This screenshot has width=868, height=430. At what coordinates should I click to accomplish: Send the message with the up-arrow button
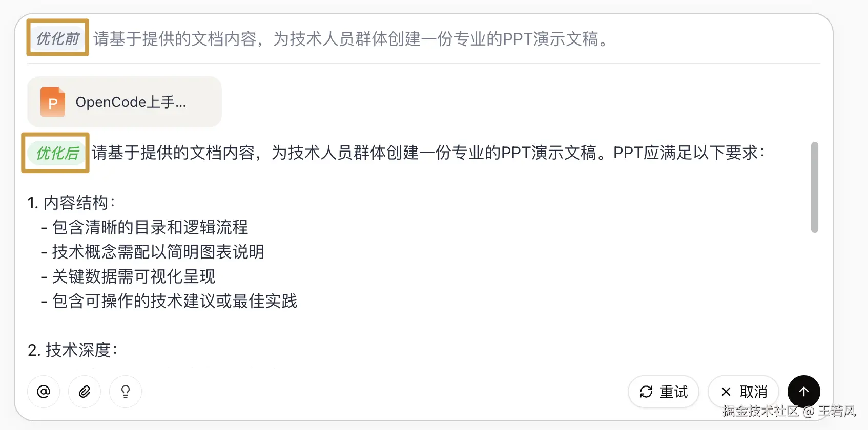point(803,392)
